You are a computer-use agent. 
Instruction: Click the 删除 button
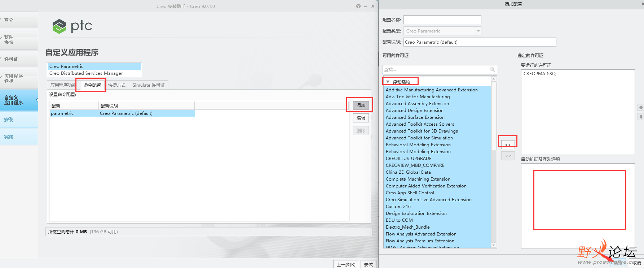coord(361,131)
